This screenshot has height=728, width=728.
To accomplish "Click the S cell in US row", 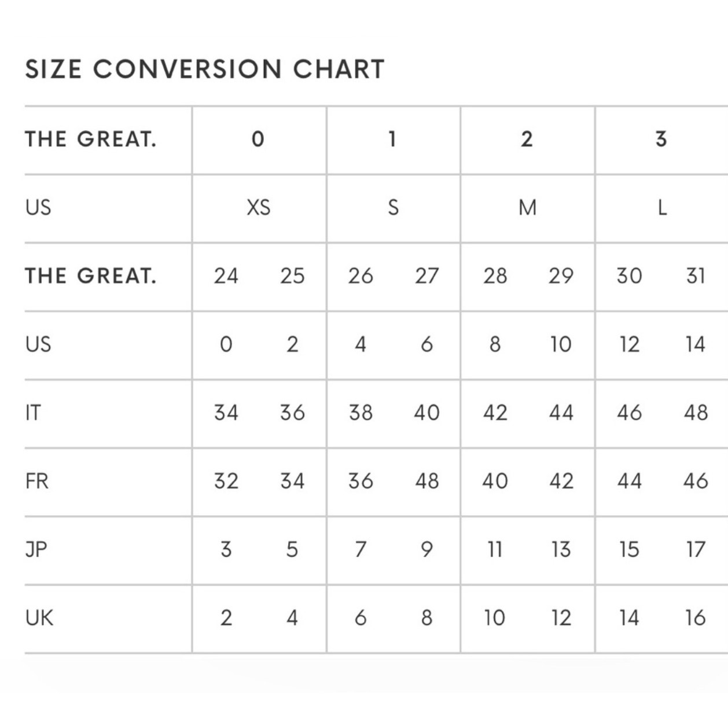I will (393, 207).
